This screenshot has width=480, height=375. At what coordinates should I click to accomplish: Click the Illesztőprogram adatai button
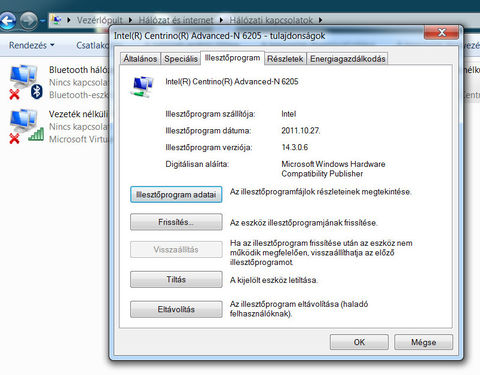point(176,195)
